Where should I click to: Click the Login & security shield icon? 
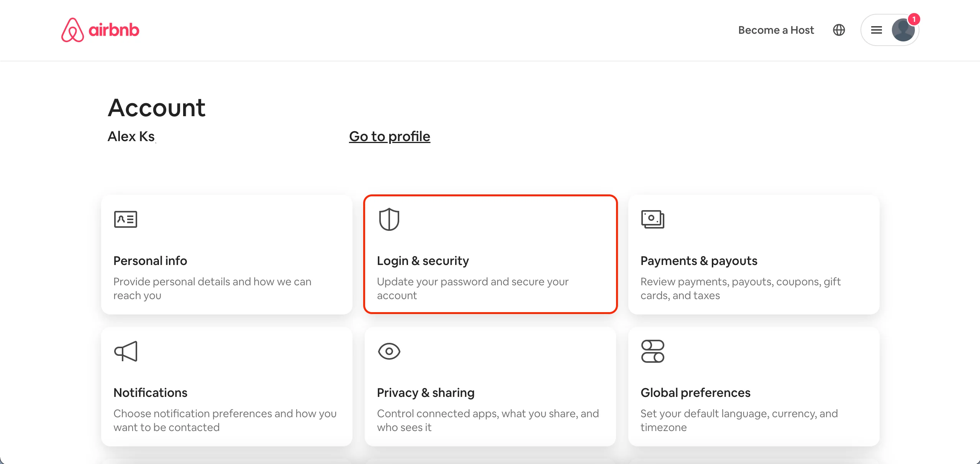pos(389,219)
